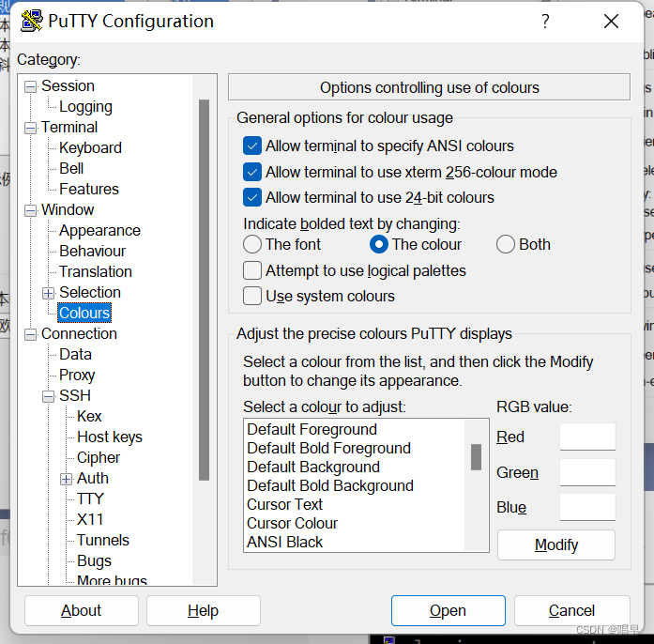Open Bugs settings
The height and width of the screenshot is (644, 654).
[x=94, y=560]
